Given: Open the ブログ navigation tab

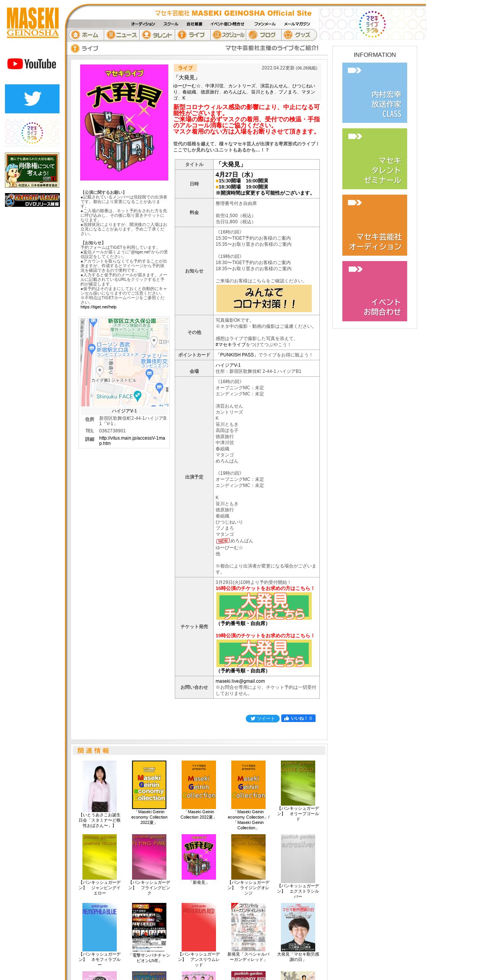Looking at the screenshot, I should click(264, 35).
